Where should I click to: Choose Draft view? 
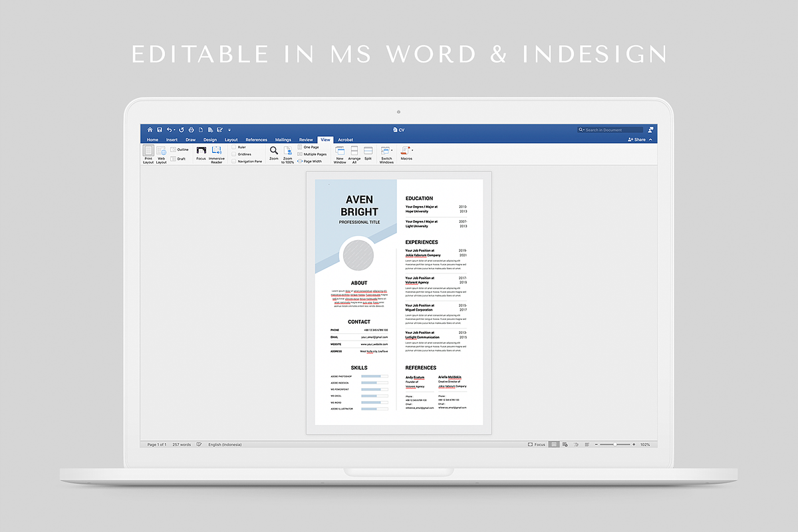pos(178,159)
